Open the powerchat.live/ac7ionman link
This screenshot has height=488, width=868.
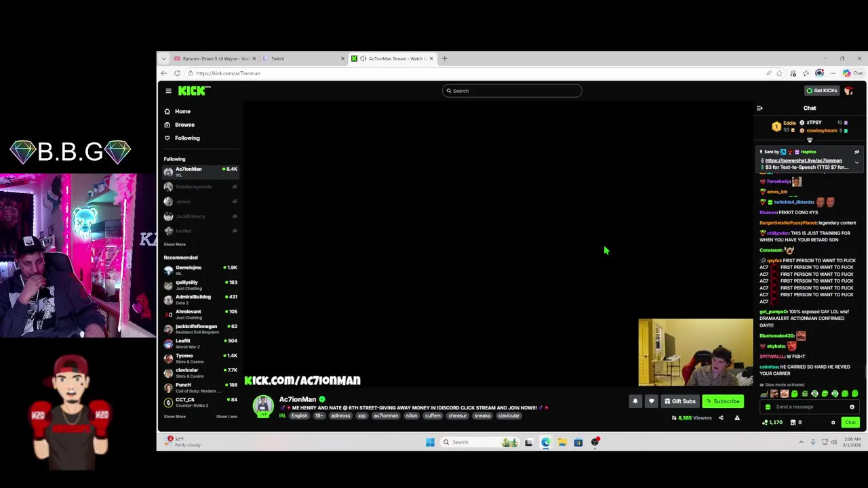click(x=804, y=161)
